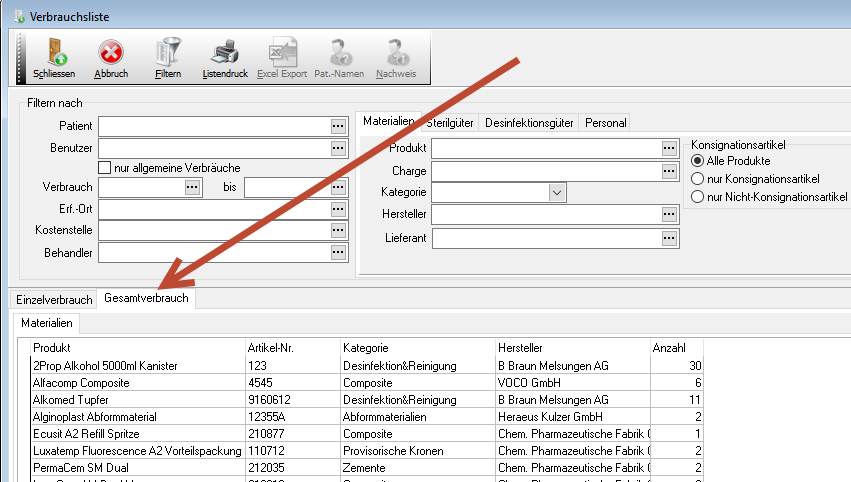Open the Verbrauch start date picker
This screenshot has height=482, width=851.
[x=192, y=187]
